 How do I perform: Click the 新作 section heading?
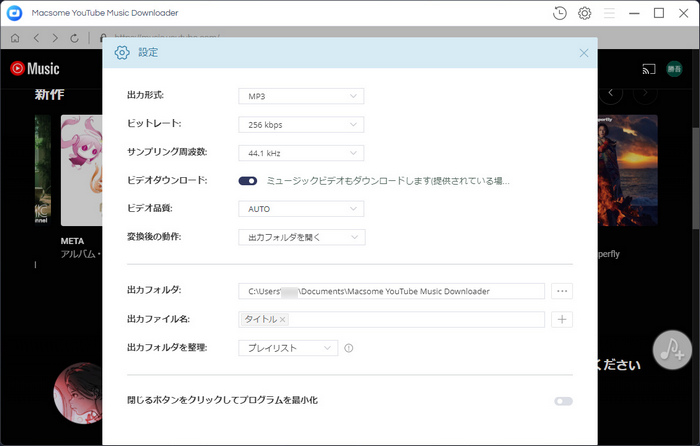point(50,94)
